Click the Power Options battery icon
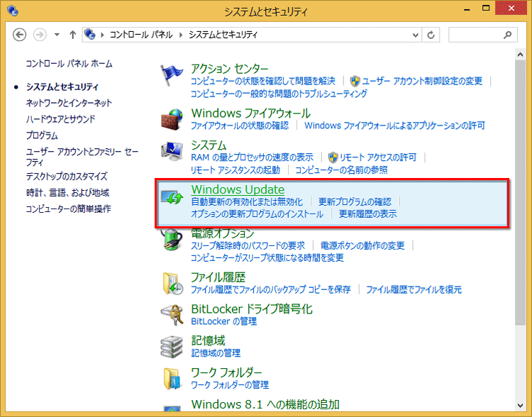Image resolution: width=532 pixels, height=417 pixels. click(x=172, y=240)
